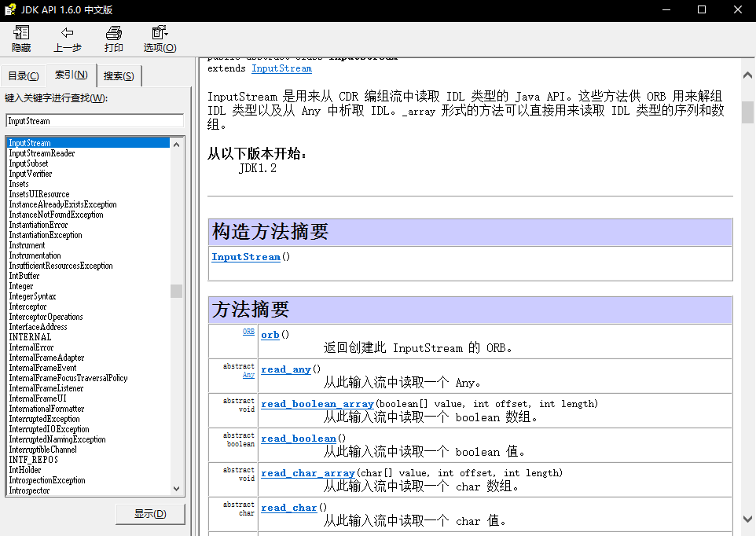Select Instrument in the index list

[x=27, y=245]
